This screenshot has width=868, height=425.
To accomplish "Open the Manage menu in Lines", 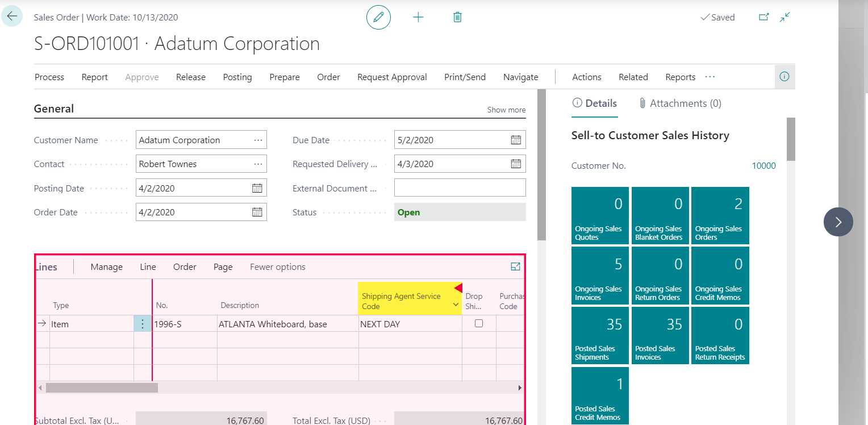I will [x=106, y=267].
